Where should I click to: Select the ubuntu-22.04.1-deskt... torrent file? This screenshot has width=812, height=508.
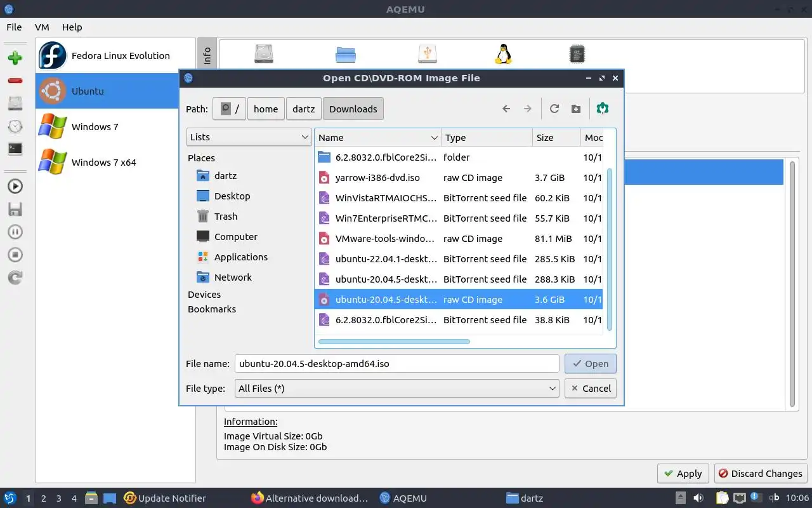pyautogui.click(x=459, y=259)
